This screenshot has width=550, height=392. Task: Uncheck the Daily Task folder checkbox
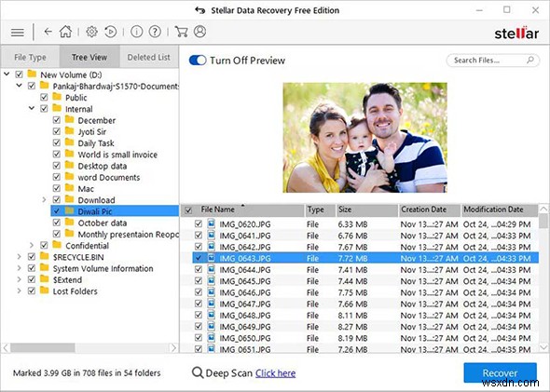[57, 143]
